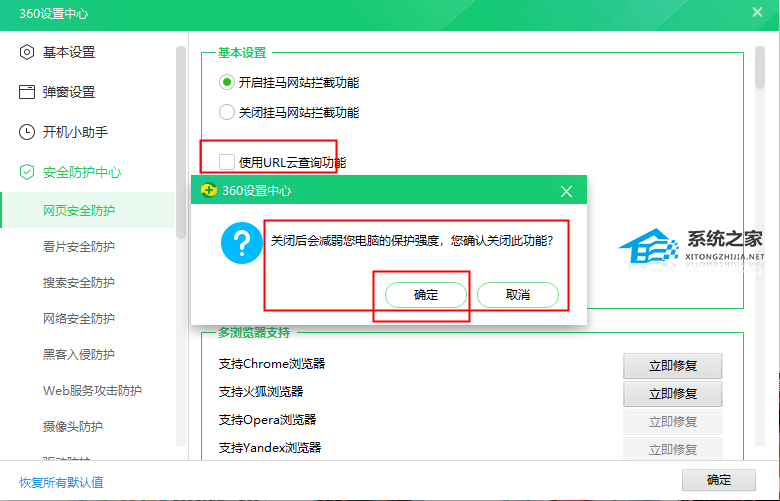Click 立即修复 for 火狐浏览器
The width and height of the screenshot is (780, 501).
pos(673,394)
